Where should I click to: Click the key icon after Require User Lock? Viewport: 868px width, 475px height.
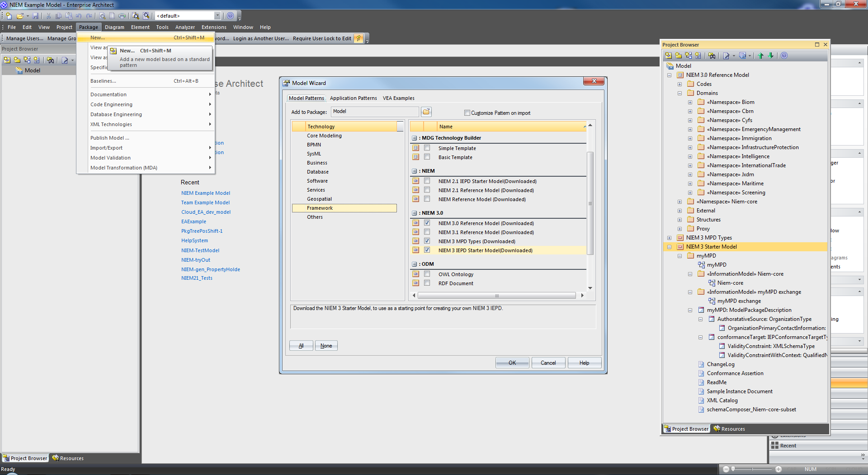pyautogui.click(x=359, y=38)
